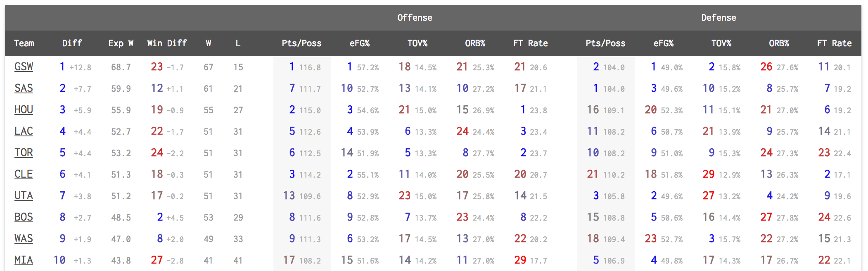Click the Win Diff column header
The height and width of the screenshot is (271, 868).
(167, 43)
